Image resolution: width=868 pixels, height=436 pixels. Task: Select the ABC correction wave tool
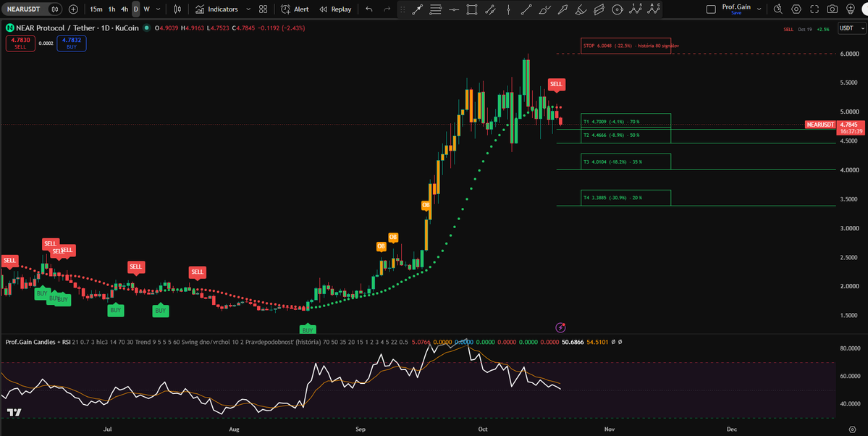[654, 9]
